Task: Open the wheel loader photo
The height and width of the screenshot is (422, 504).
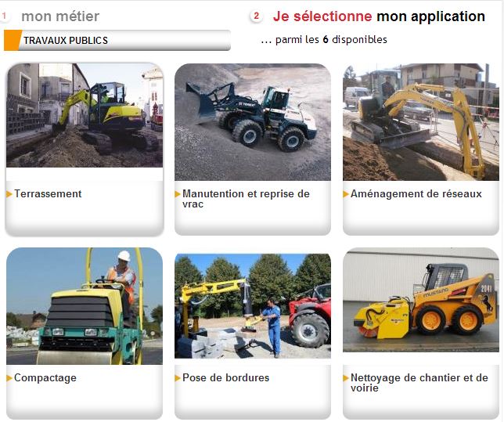Action: (x=253, y=122)
